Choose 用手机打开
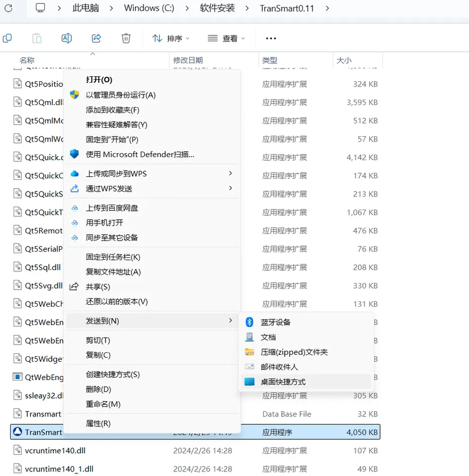The image size is (469, 476). pyautogui.click(x=152, y=223)
